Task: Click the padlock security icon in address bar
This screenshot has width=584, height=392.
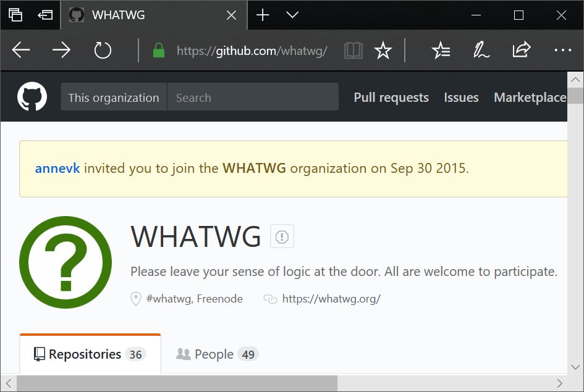Action: (x=158, y=51)
